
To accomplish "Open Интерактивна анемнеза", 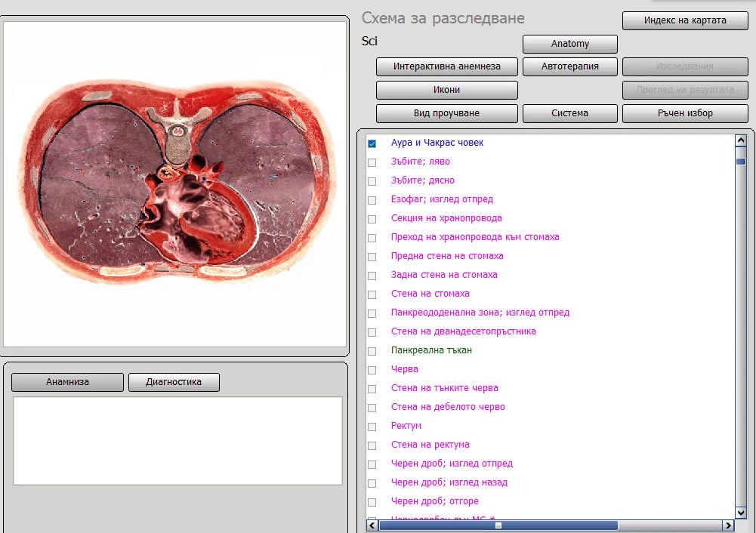I will click(446, 66).
